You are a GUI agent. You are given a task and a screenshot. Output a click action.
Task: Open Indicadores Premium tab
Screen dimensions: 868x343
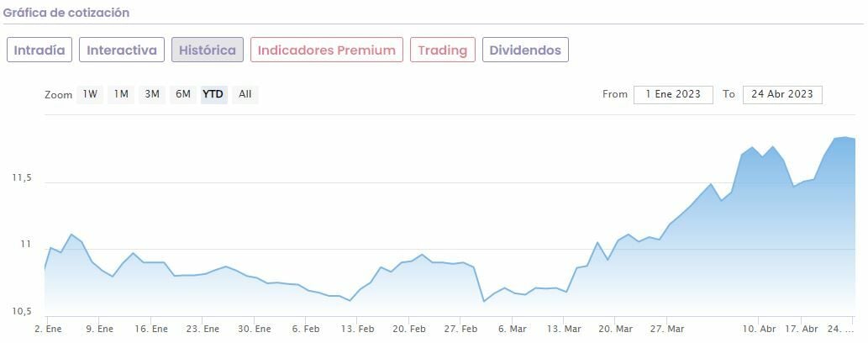[x=326, y=50]
